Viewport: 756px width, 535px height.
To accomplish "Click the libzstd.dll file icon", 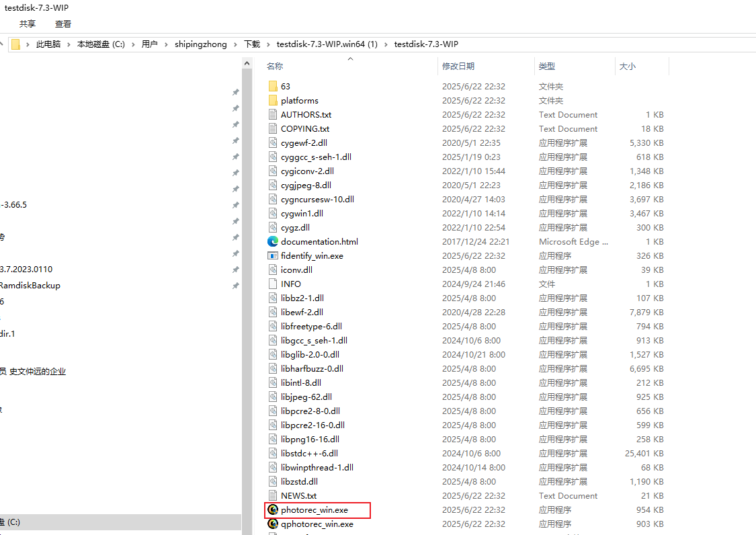I will [273, 481].
